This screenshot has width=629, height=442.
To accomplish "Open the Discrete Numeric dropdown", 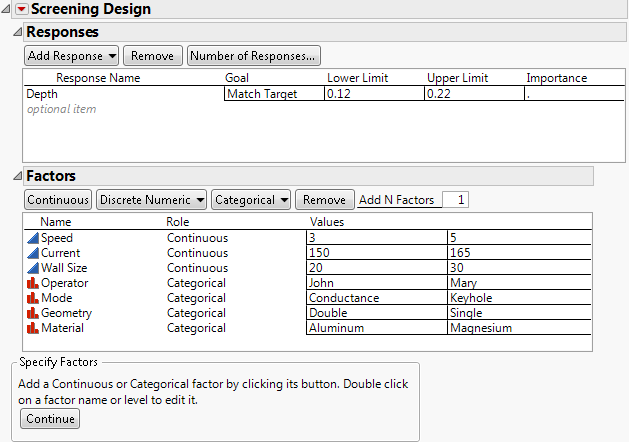I will [x=151, y=200].
